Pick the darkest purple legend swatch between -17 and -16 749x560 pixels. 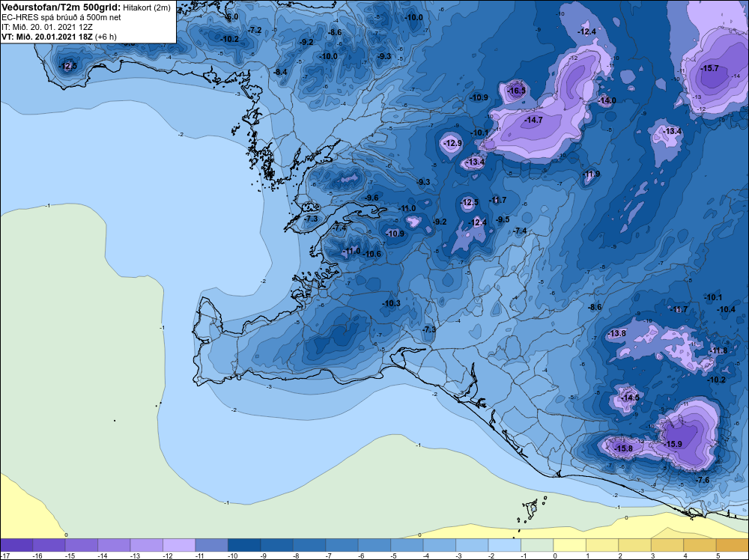pyautogui.click(x=16, y=545)
